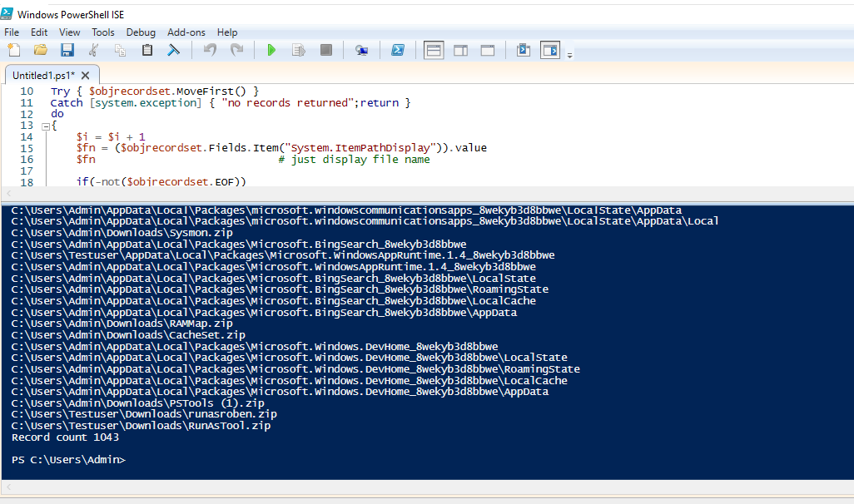Cut selection with the scissors icon
The height and width of the screenshot is (504, 854).
tap(94, 51)
